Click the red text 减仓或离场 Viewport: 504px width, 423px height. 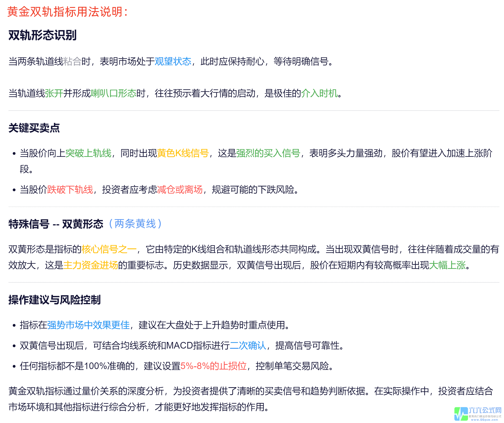pos(180,190)
